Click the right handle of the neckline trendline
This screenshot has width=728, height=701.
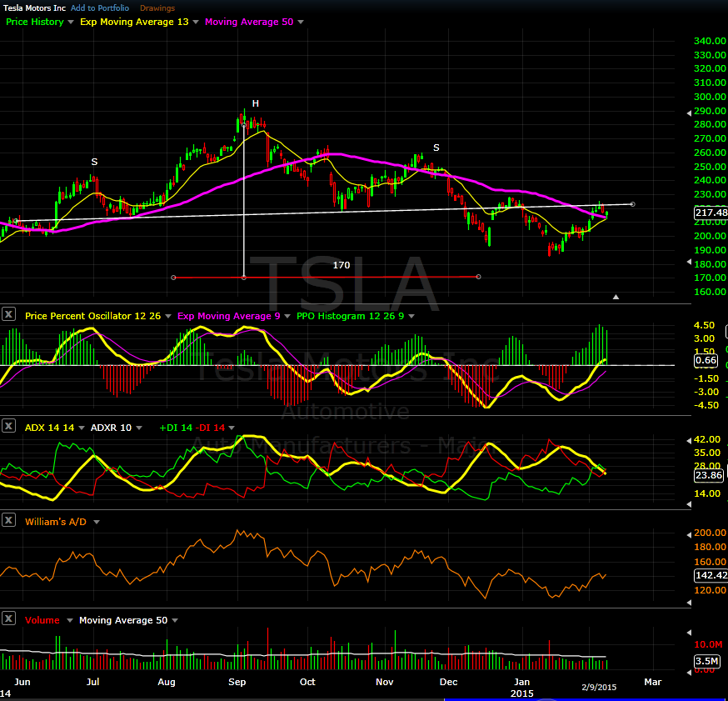point(632,204)
